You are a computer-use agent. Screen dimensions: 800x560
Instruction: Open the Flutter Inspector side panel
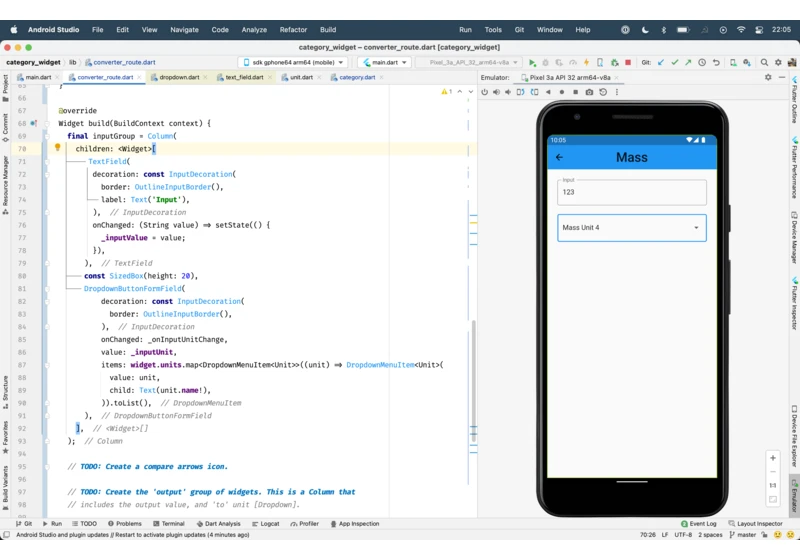coord(794,303)
